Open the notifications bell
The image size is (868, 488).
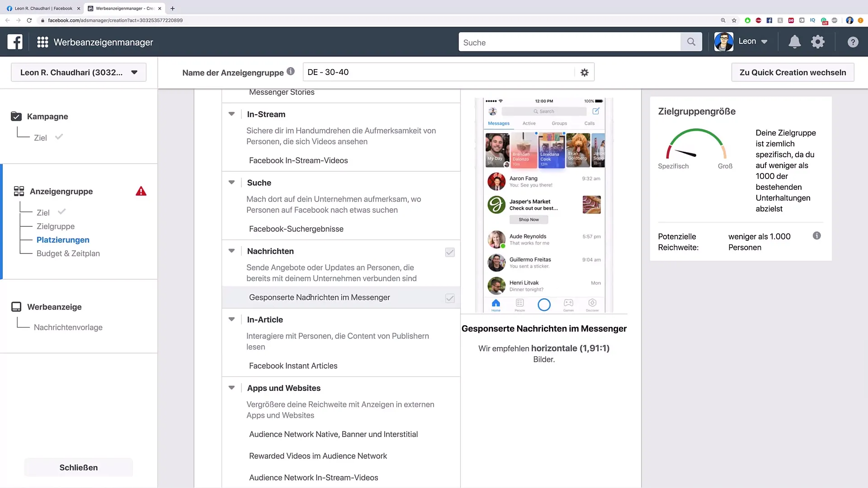click(794, 42)
